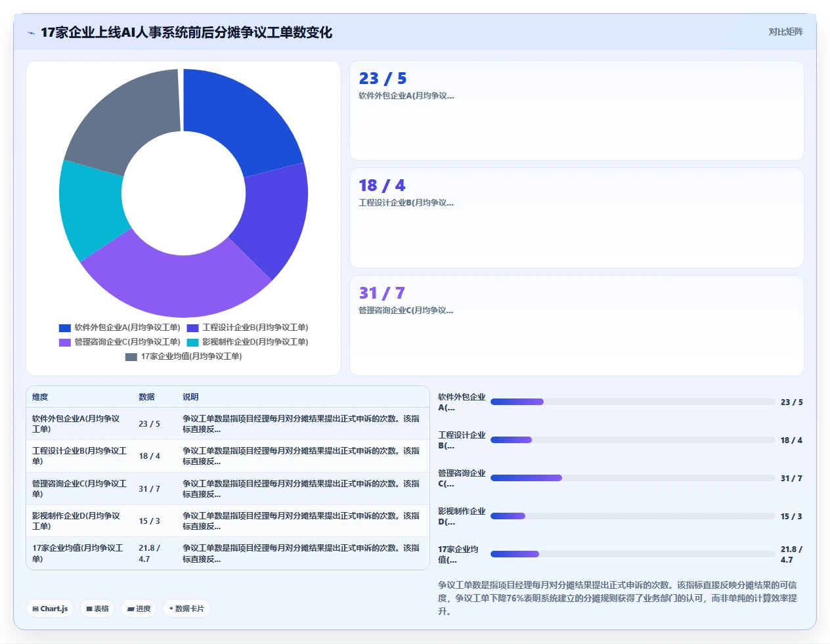Viewport: 830px width, 644px height.
Task: Click the icon beside the dashboard title
Action: (x=31, y=33)
